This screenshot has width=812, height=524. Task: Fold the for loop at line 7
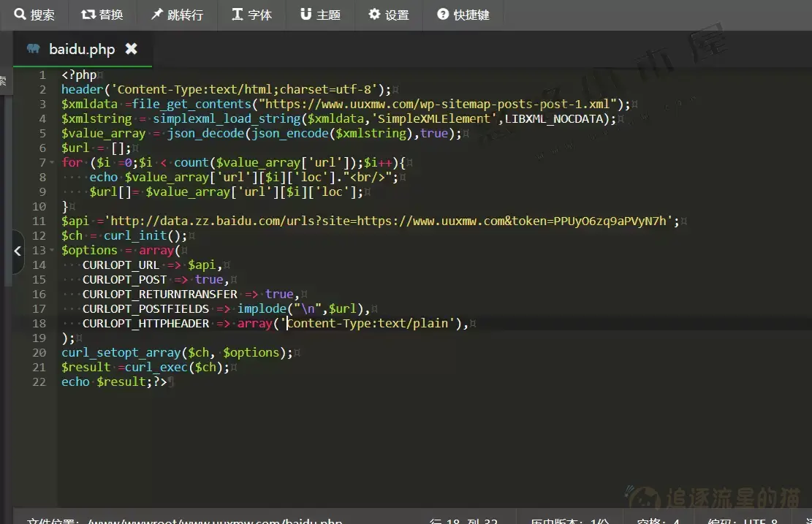point(53,163)
